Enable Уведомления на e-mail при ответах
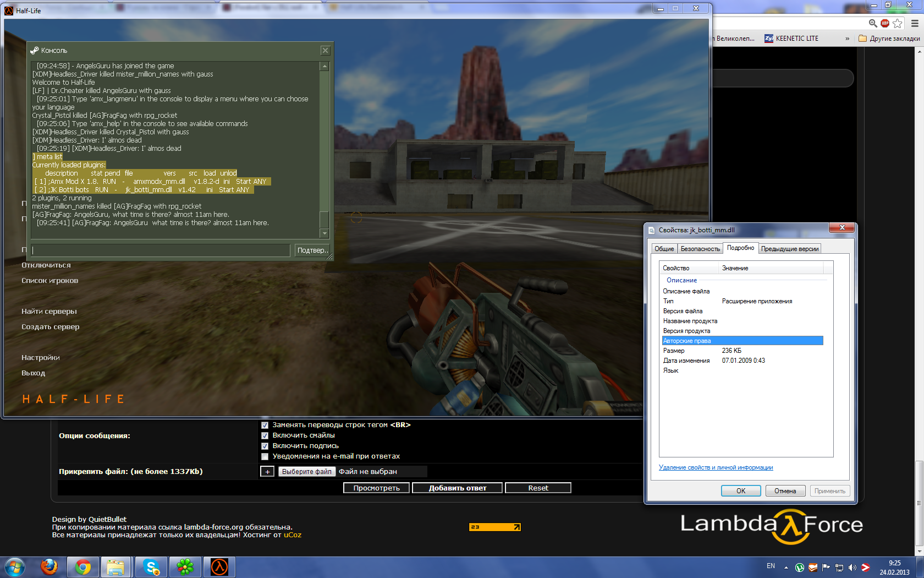This screenshot has width=924, height=578. tap(265, 457)
